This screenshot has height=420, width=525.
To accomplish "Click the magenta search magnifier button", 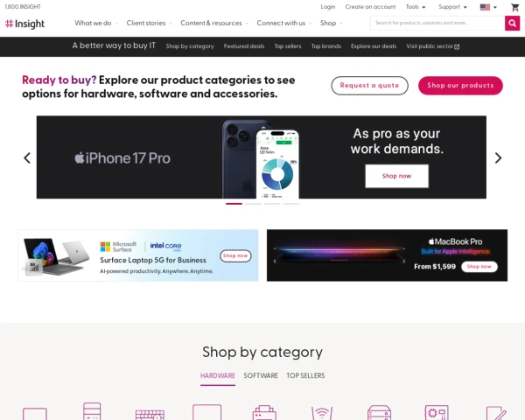I will [x=512, y=23].
